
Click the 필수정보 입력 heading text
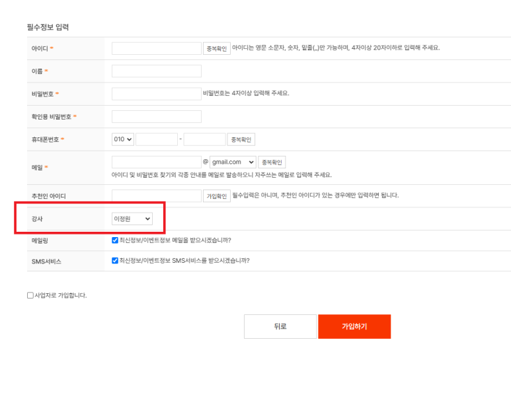[x=48, y=27]
